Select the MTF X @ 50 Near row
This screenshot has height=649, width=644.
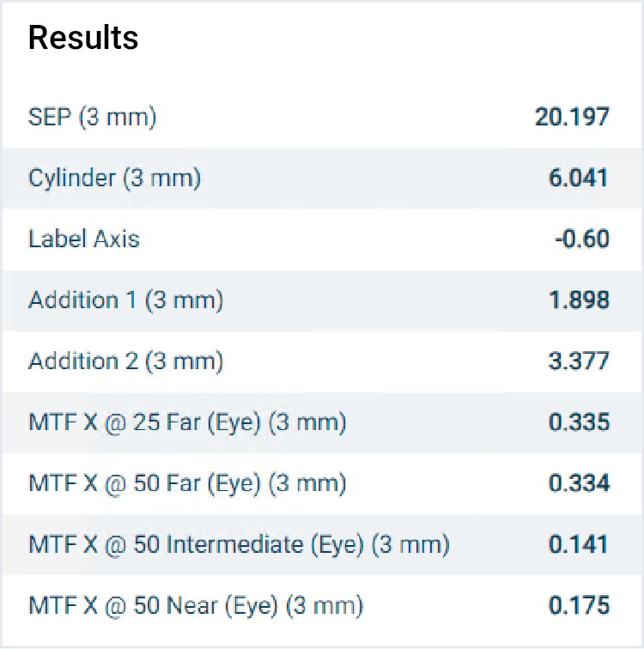196,605
